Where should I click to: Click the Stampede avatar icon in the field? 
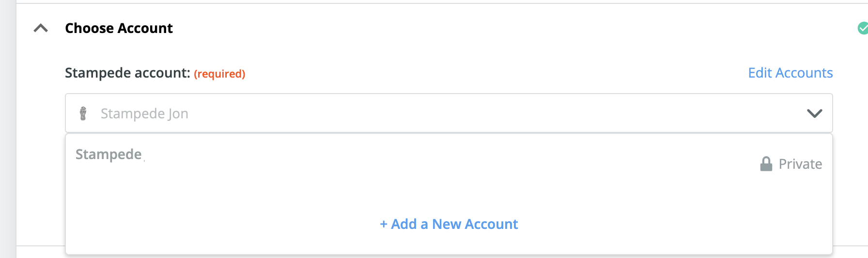[x=83, y=113]
